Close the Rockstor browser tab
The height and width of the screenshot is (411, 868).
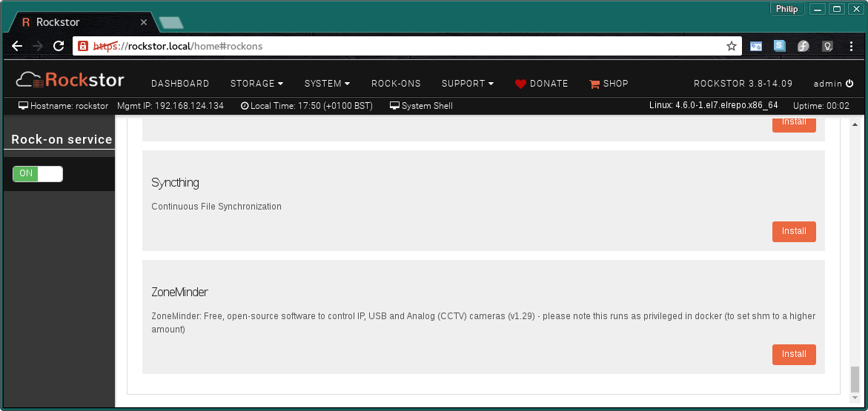(143, 23)
